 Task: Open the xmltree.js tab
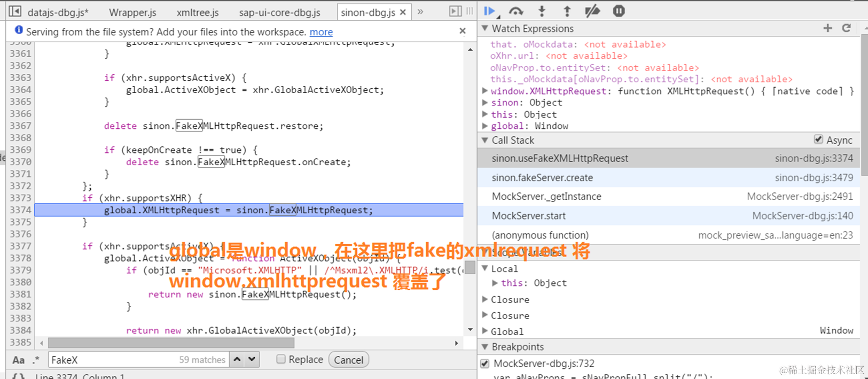pyautogui.click(x=197, y=12)
